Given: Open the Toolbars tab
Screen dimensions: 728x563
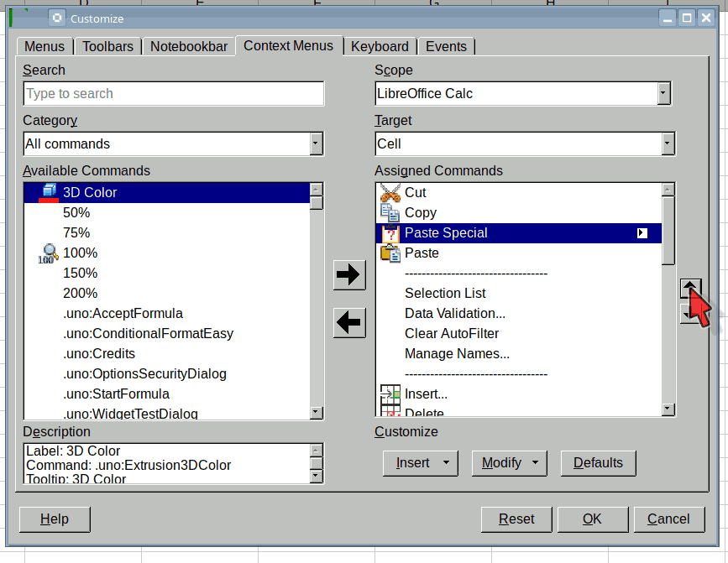Looking at the screenshot, I should (107, 46).
